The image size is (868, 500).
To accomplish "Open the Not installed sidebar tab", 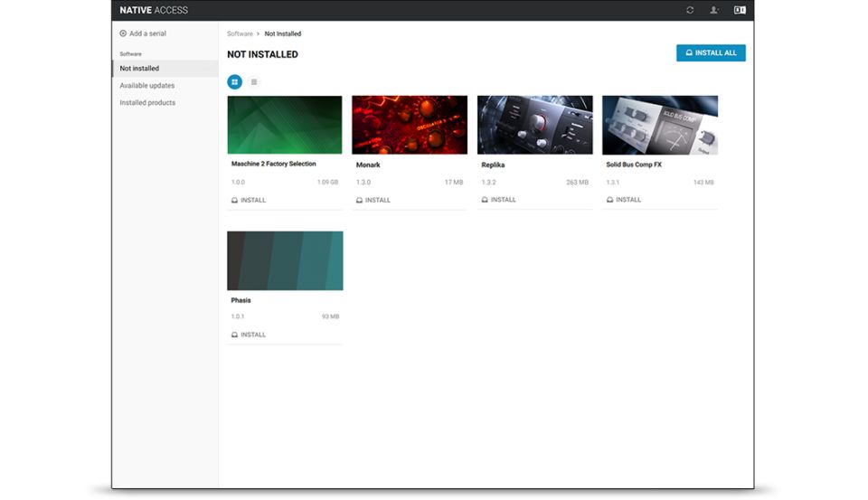I will click(139, 69).
